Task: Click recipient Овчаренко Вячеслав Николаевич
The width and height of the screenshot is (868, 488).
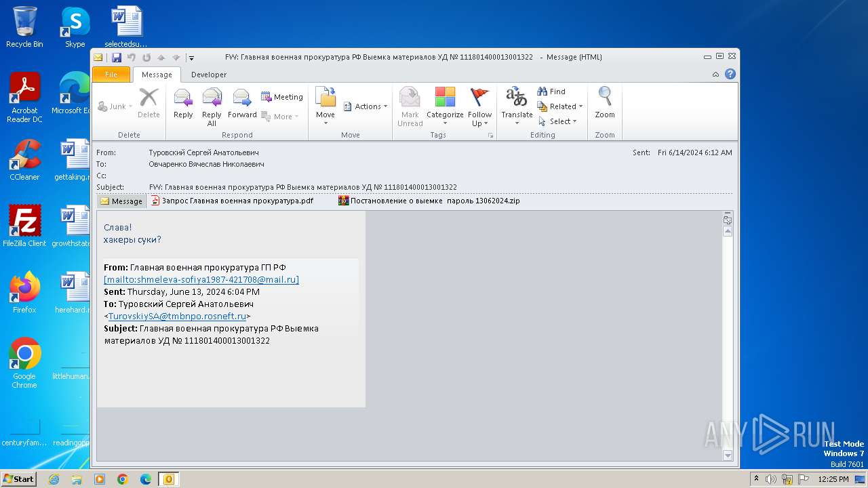Action: pyautogui.click(x=206, y=164)
